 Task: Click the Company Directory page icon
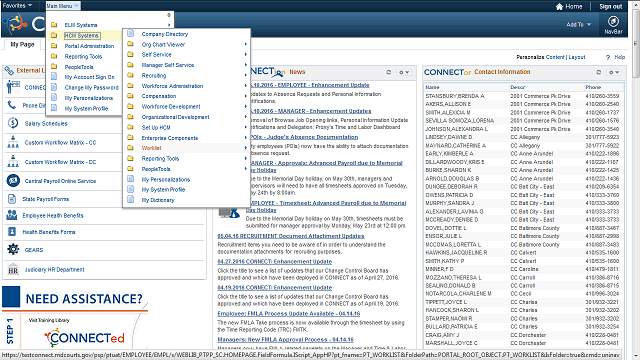pos(131,33)
